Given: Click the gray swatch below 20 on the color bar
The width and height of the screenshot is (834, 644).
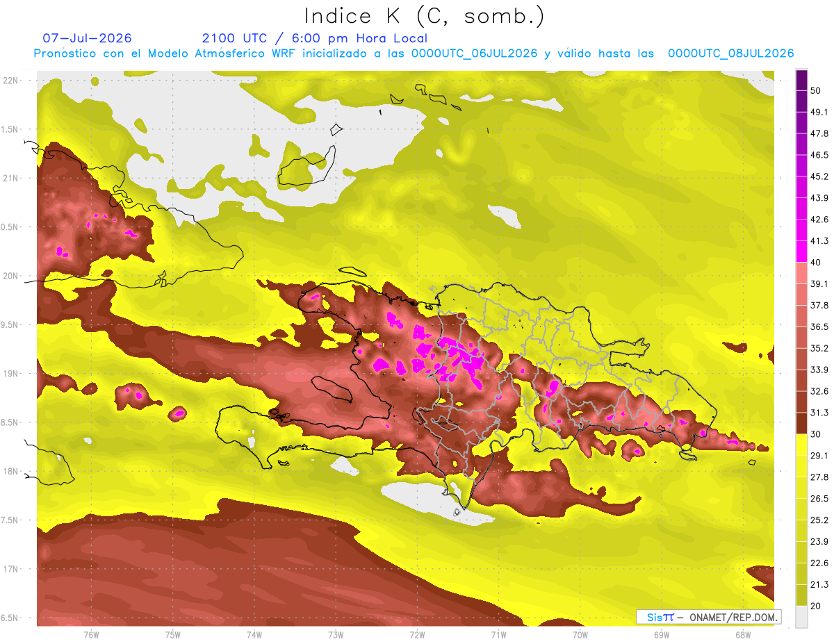Looking at the screenshot, I should pyautogui.click(x=801, y=616).
